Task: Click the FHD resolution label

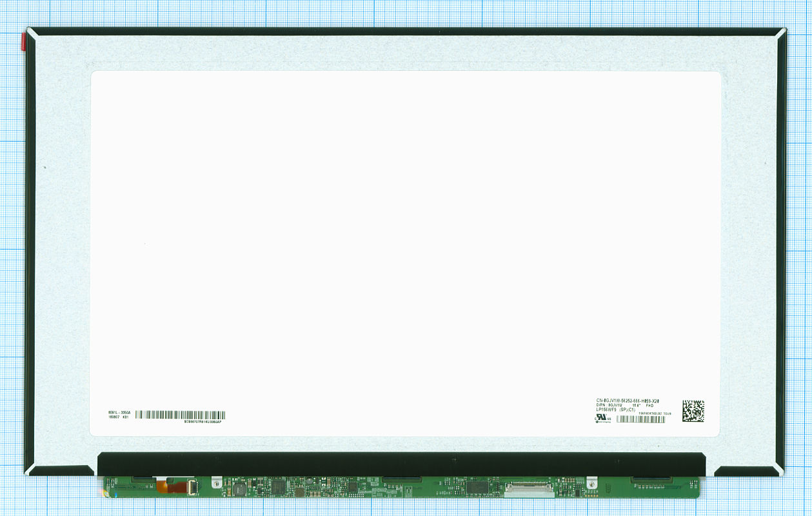Action: click(x=650, y=406)
